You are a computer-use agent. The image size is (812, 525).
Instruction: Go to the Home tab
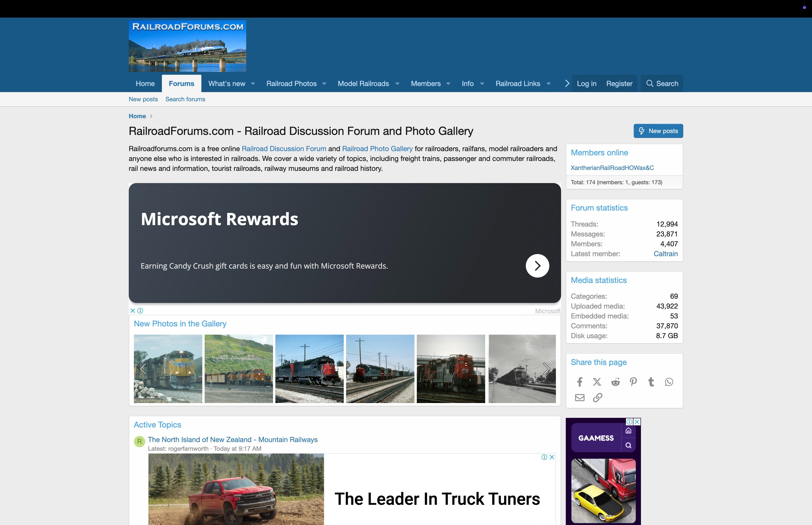tap(145, 83)
